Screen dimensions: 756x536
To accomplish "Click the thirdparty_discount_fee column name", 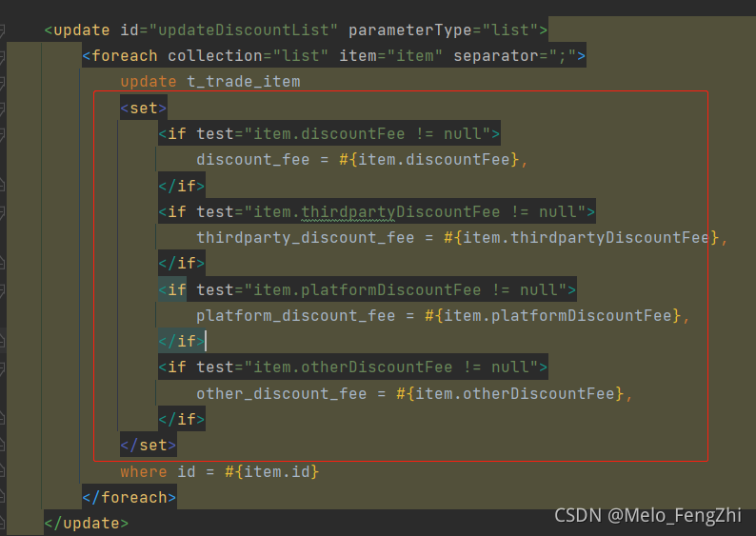I will tap(306, 238).
